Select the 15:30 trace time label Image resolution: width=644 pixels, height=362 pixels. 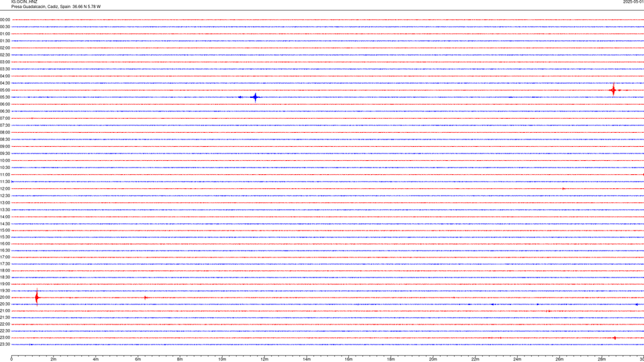pos(5,237)
